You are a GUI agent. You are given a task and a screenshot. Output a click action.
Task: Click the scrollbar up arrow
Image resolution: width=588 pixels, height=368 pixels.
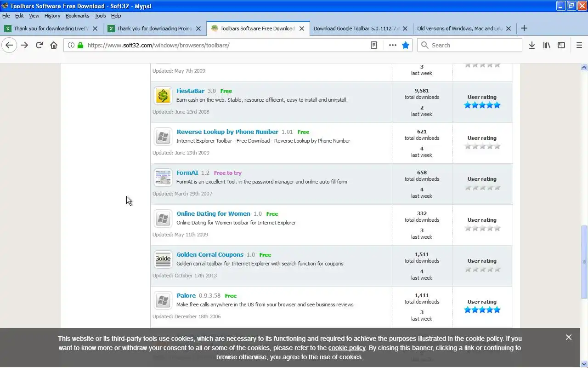pos(584,67)
